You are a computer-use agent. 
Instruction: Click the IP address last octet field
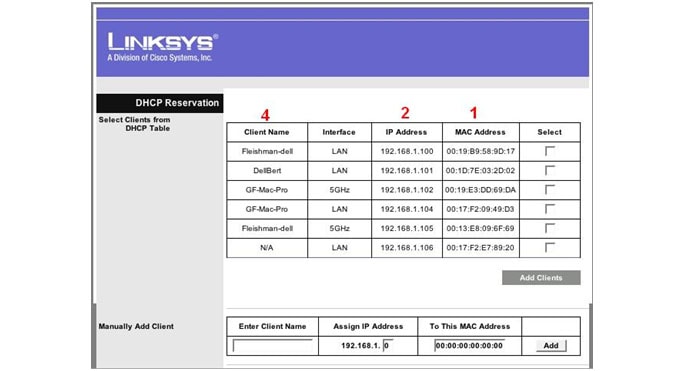[x=388, y=346]
